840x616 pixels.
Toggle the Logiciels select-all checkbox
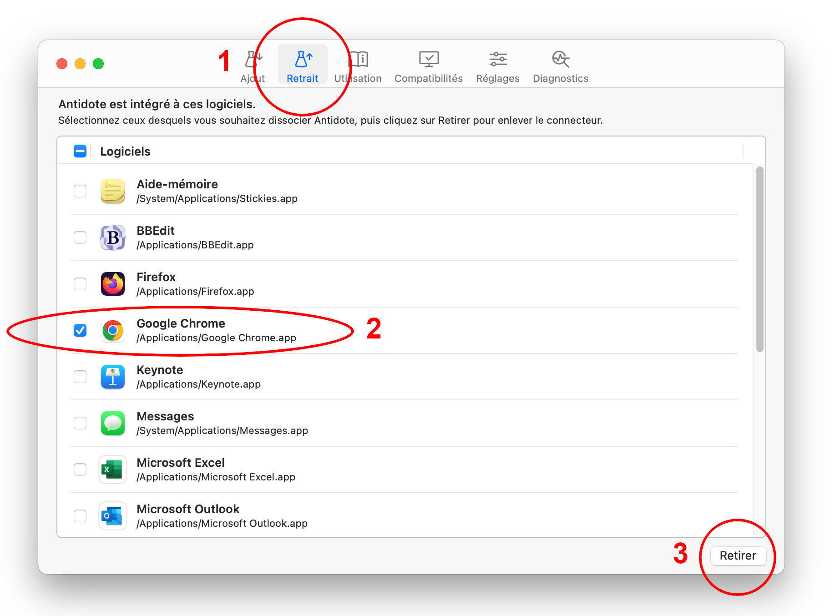tap(80, 151)
